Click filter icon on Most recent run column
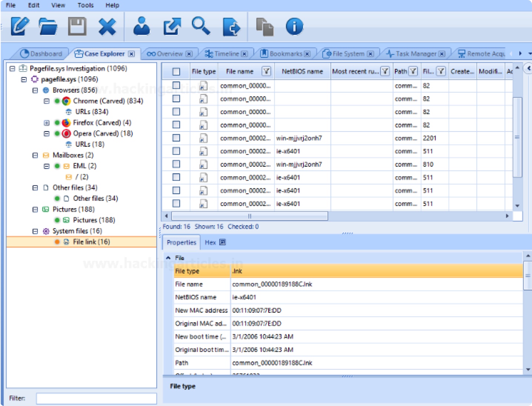Image resolution: width=532 pixels, height=406 pixels. (x=385, y=71)
